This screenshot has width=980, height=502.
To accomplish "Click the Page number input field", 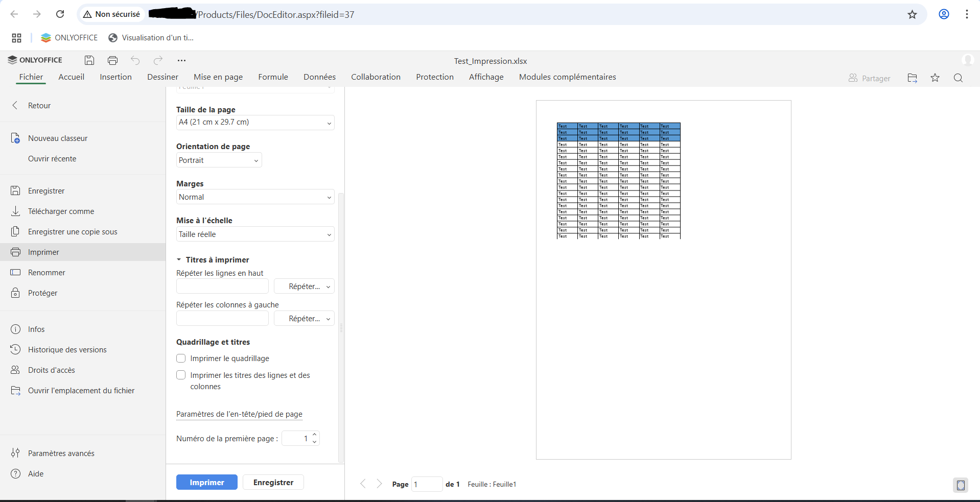I will click(427, 484).
